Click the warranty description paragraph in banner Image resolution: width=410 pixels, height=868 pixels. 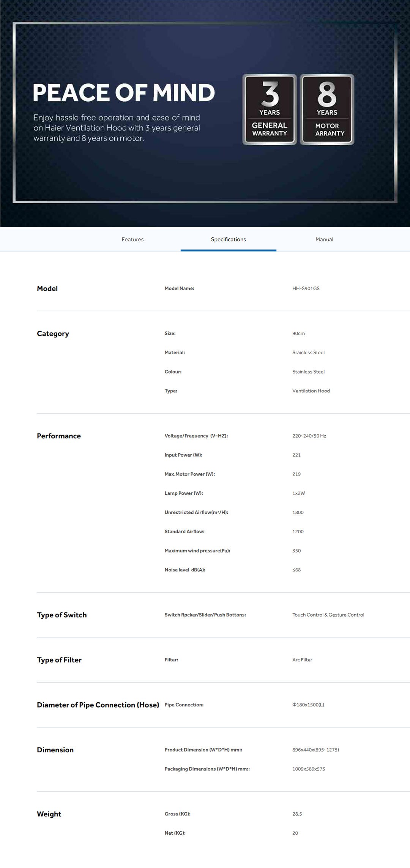click(117, 128)
